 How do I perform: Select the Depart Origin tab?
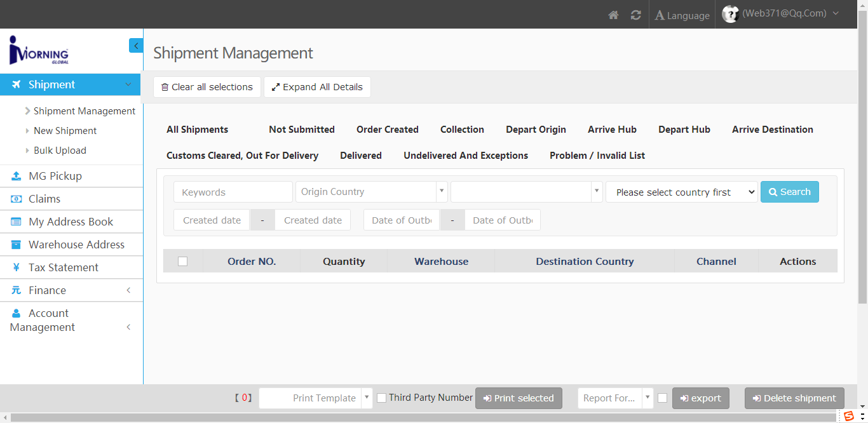[x=536, y=130]
